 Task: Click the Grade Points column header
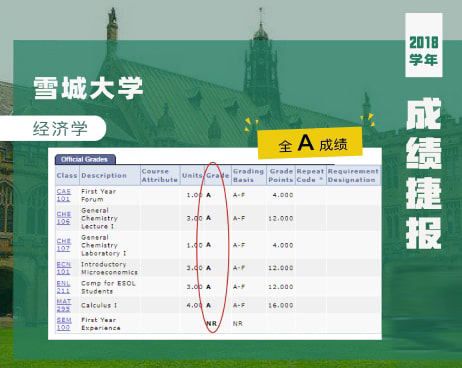pos(281,175)
